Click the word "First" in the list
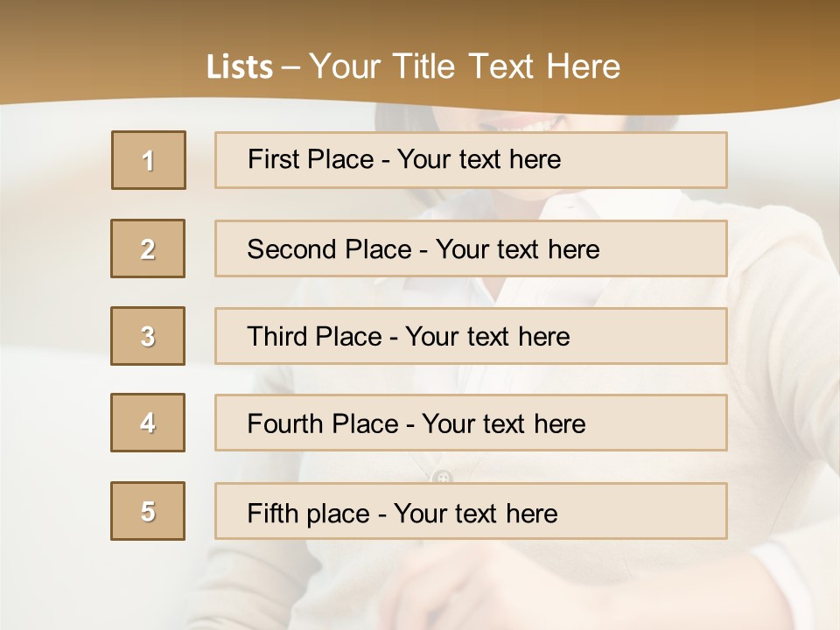840x630 pixels. (274, 159)
